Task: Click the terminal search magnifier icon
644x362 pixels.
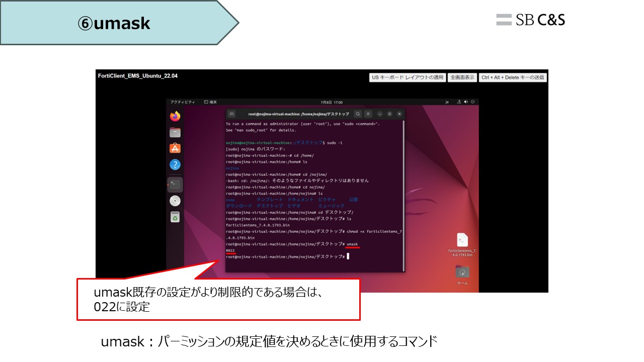Action: pos(358,114)
